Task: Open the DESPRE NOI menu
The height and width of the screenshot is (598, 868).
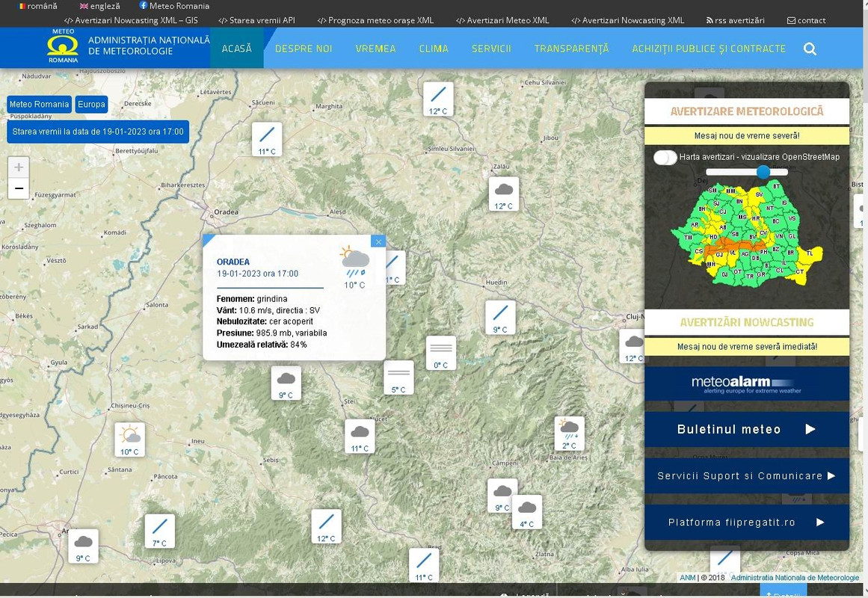Action: (304, 49)
